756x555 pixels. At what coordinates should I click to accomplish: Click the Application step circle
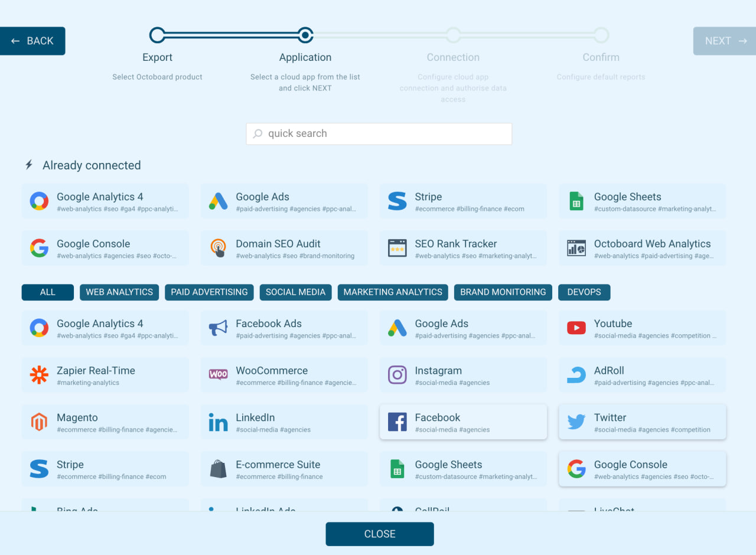pos(305,35)
